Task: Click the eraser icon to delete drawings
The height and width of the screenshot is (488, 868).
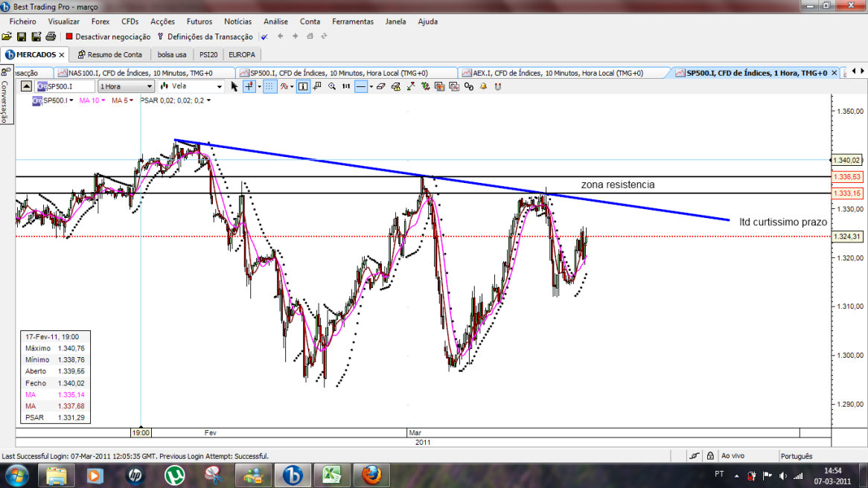Action: [381, 86]
